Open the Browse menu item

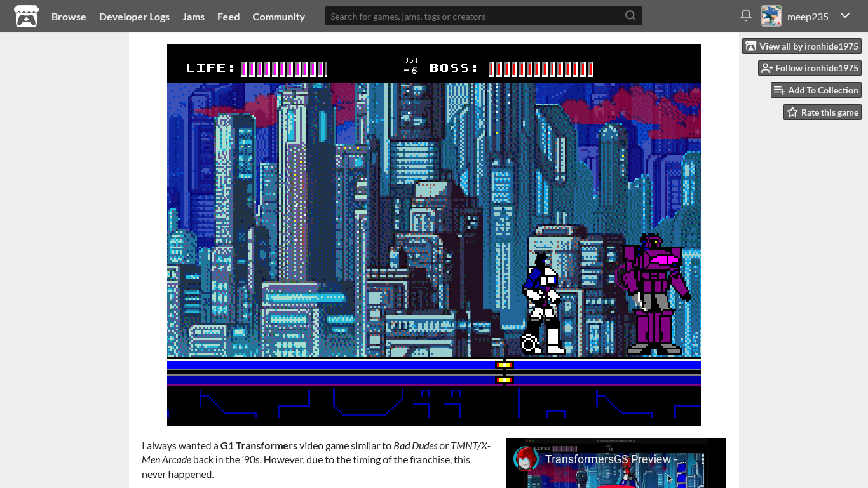click(69, 17)
